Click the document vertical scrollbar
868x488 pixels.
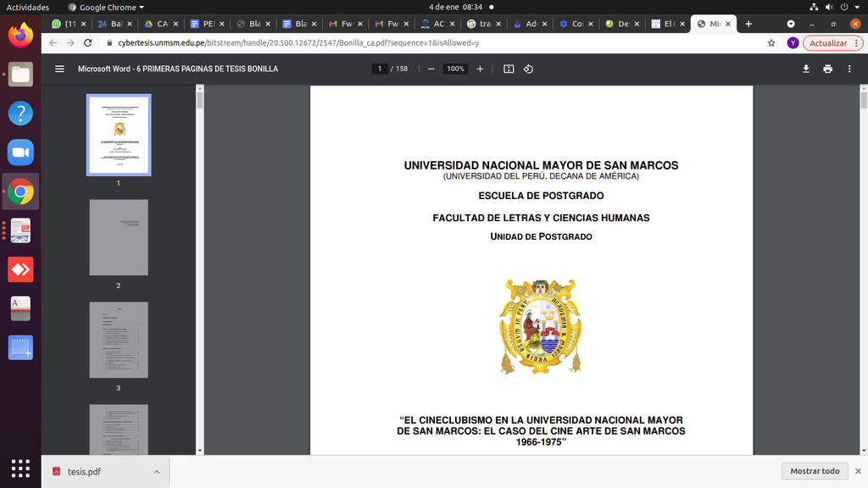[864, 100]
